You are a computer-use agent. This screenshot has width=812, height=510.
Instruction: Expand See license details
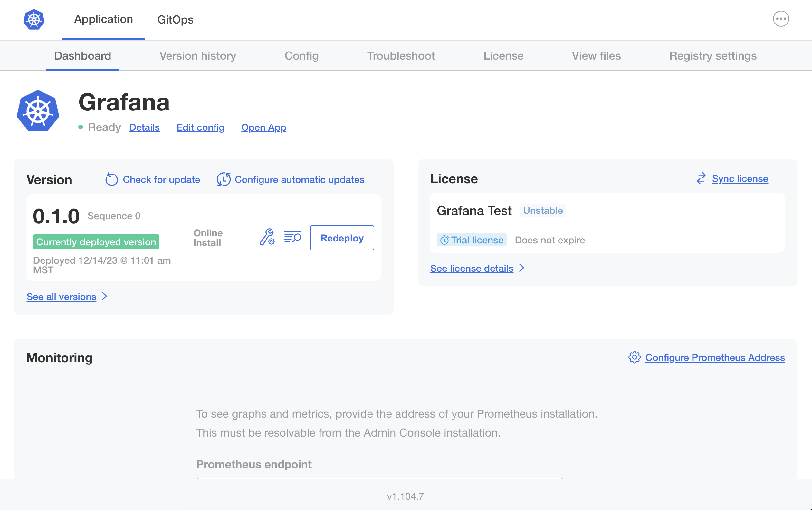tap(472, 268)
